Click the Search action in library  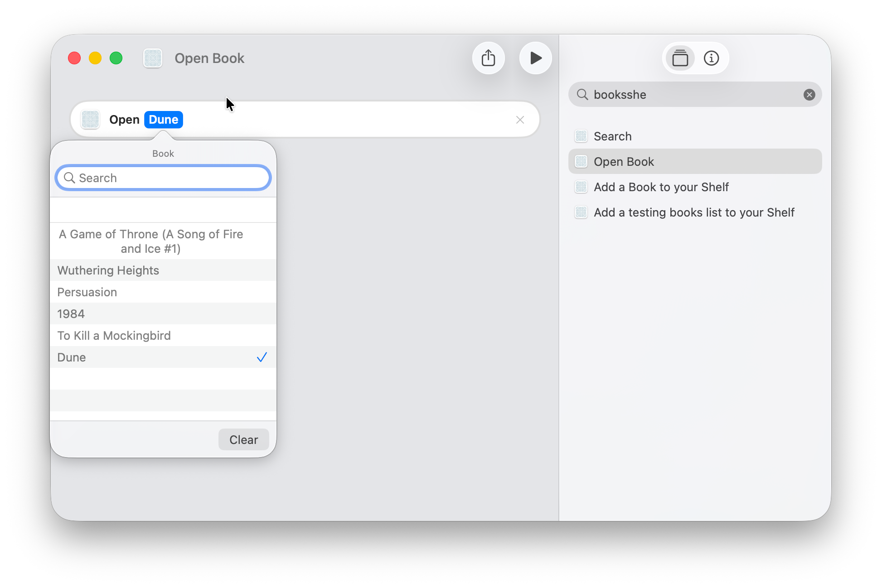(x=612, y=136)
